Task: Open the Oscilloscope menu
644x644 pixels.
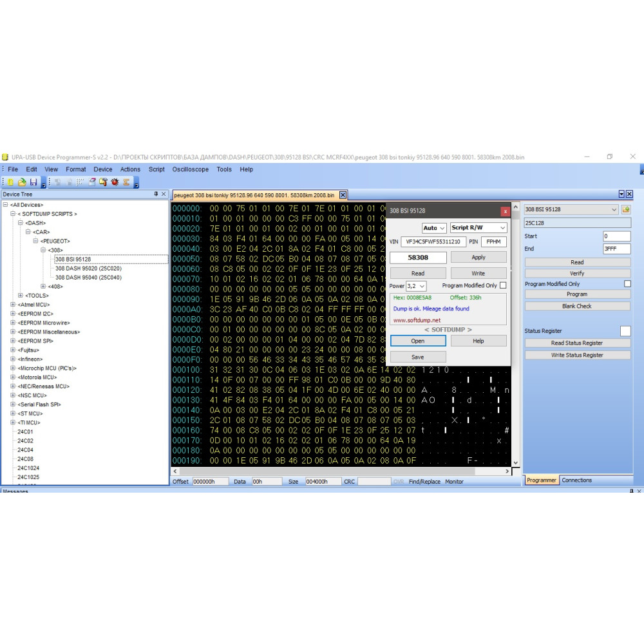Action: tap(190, 169)
